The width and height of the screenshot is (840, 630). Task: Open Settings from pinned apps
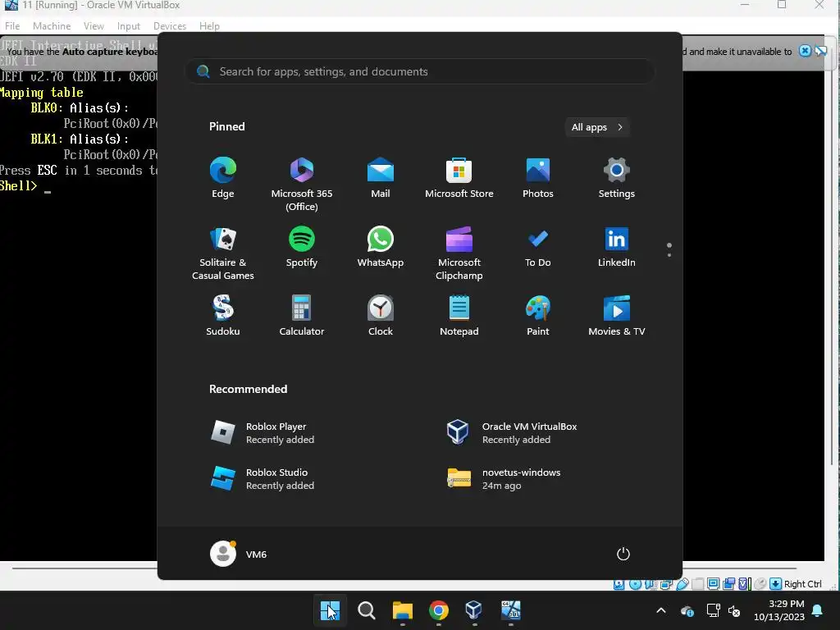coord(617,178)
